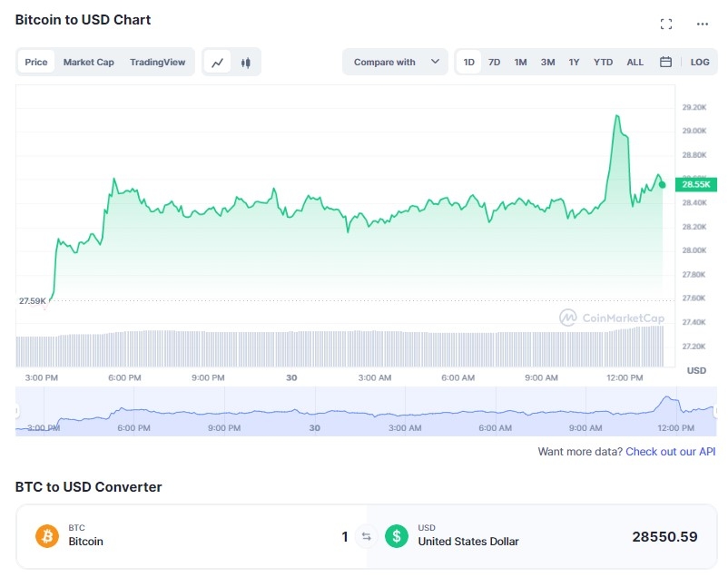The height and width of the screenshot is (577, 728).
Task: Click the left handle of range navigator
Action: pyautogui.click(x=17, y=411)
